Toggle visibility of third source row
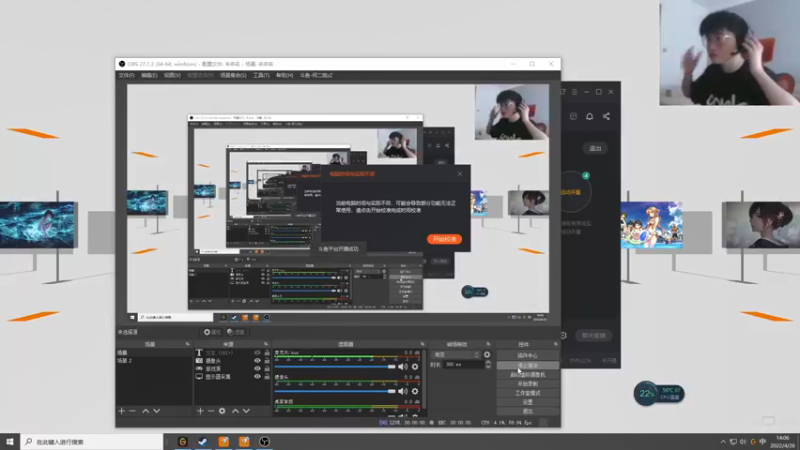 click(x=257, y=368)
